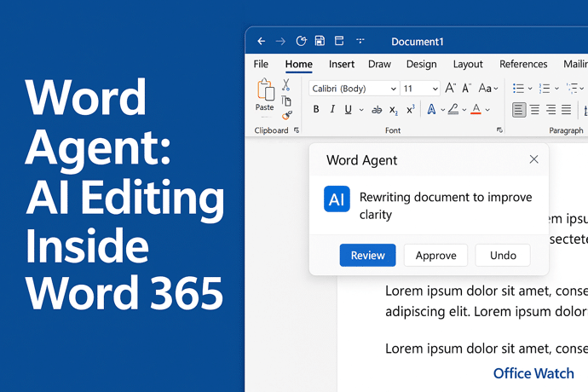Click the Paste clipboard icon
Screen dimensions: 588x392
click(266, 89)
